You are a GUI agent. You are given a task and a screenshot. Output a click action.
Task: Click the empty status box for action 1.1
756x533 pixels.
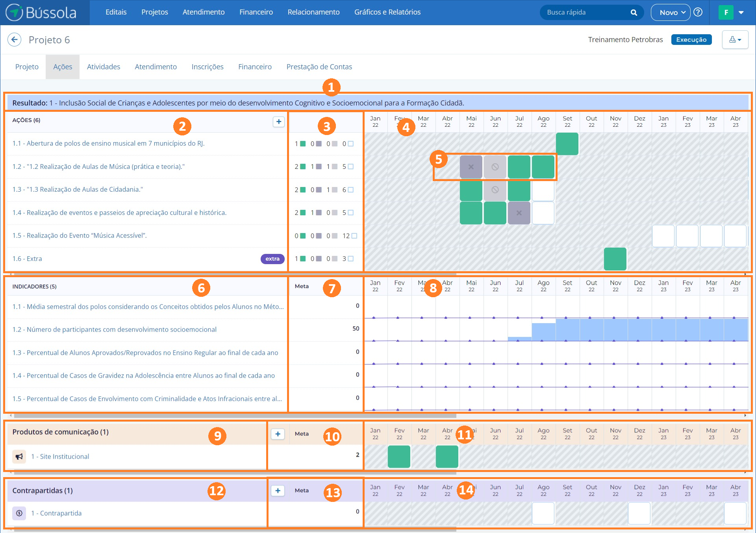click(x=350, y=144)
